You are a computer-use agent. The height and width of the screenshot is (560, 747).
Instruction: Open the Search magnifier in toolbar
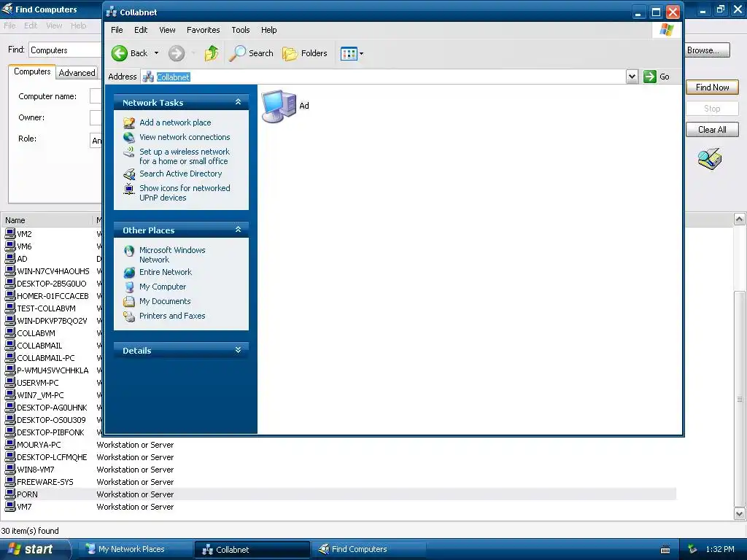coord(237,53)
